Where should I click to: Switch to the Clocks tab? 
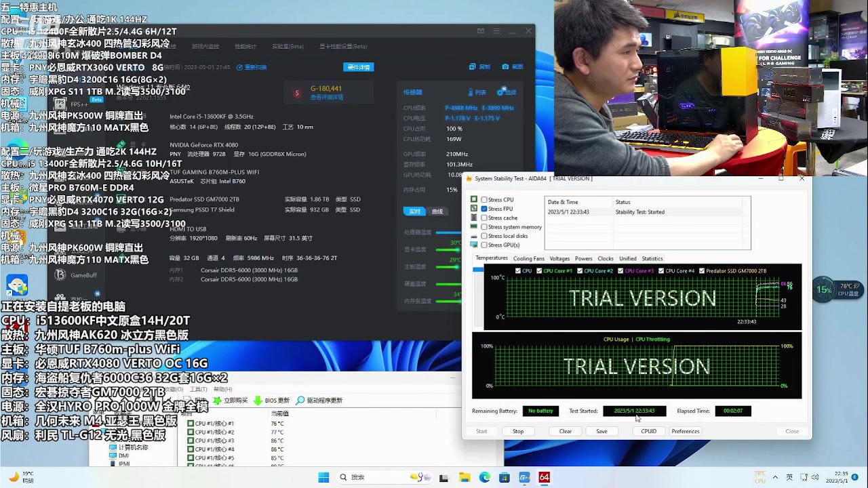click(606, 258)
